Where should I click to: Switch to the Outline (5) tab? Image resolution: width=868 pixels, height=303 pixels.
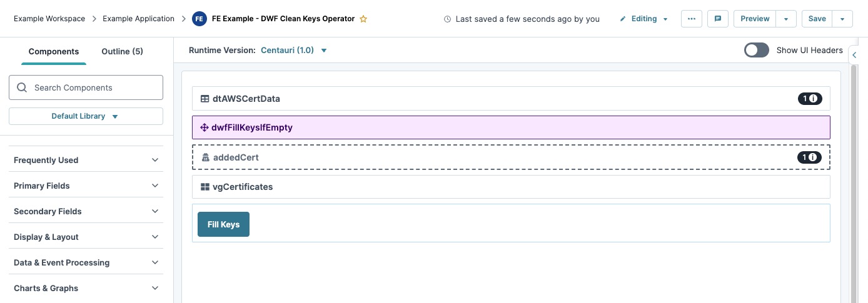tap(123, 51)
